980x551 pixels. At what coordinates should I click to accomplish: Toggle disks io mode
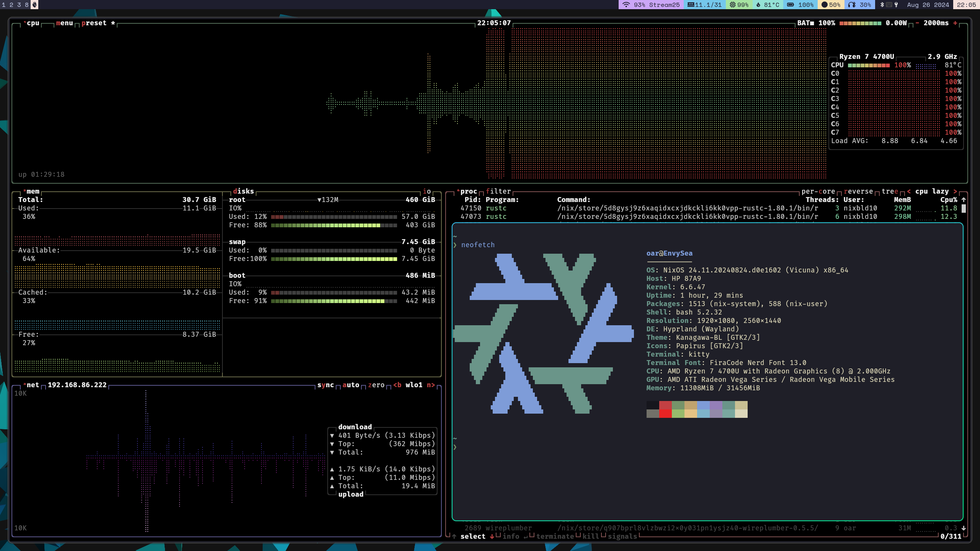427,191
